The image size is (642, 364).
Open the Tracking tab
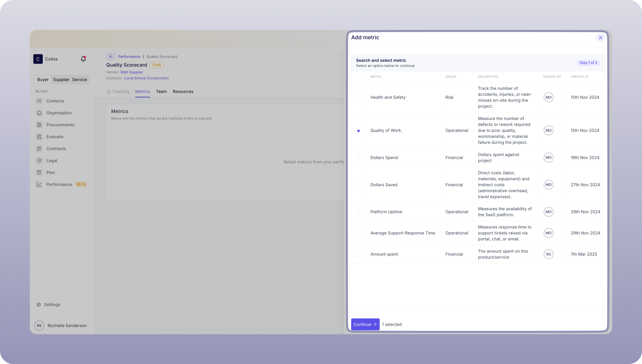coord(118,91)
